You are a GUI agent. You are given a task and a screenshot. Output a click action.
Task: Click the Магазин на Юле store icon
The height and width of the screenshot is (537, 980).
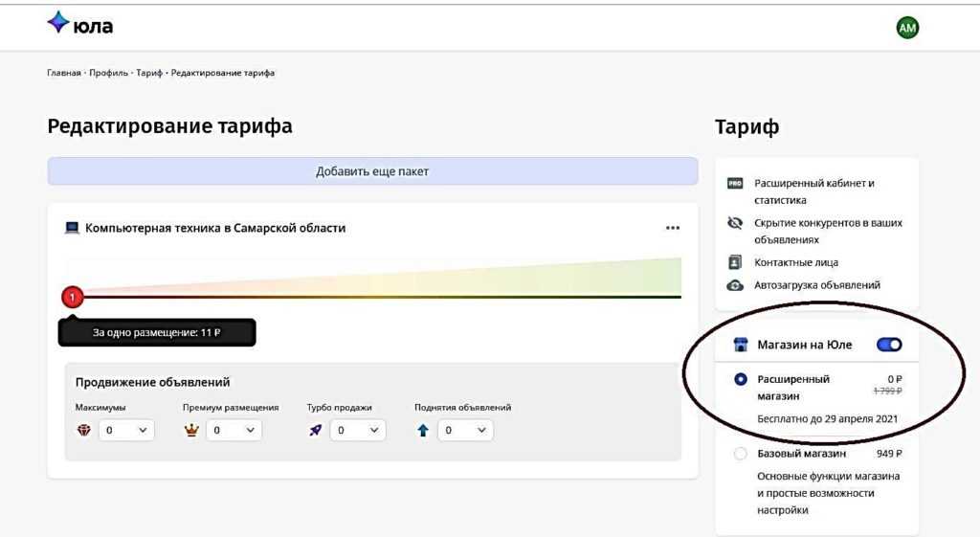(x=740, y=345)
